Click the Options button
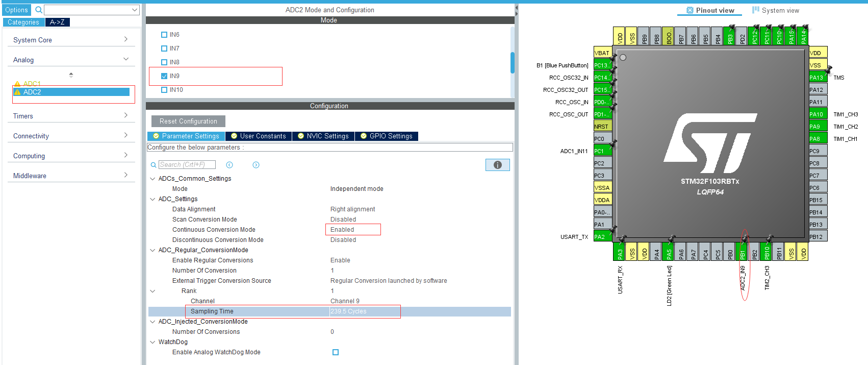Image resolution: width=868 pixels, height=365 pixels. (17, 10)
